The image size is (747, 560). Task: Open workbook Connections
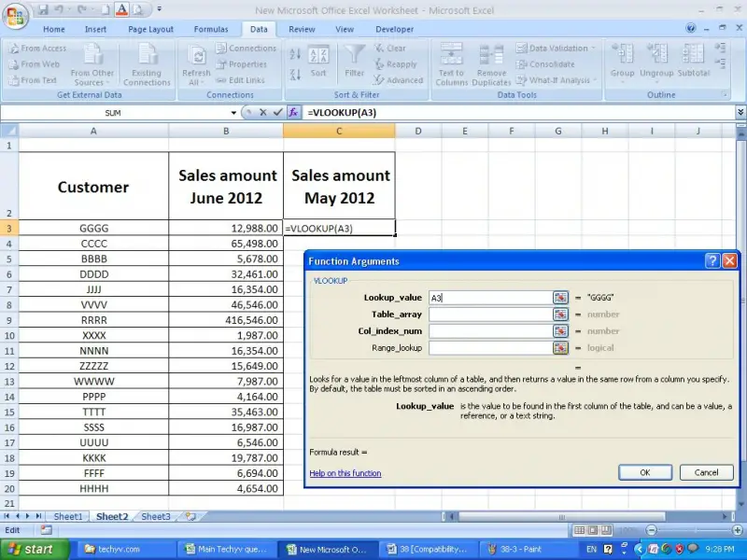(x=246, y=49)
